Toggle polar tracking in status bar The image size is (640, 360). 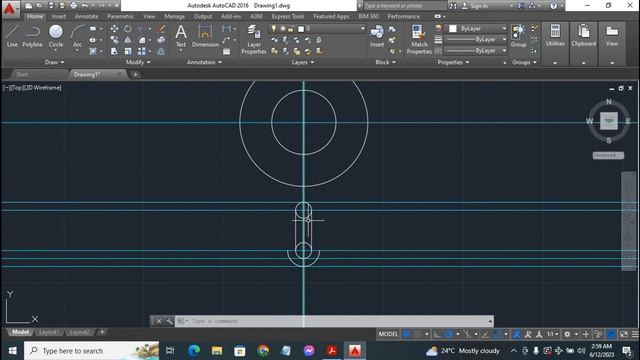click(x=449, y=334)
